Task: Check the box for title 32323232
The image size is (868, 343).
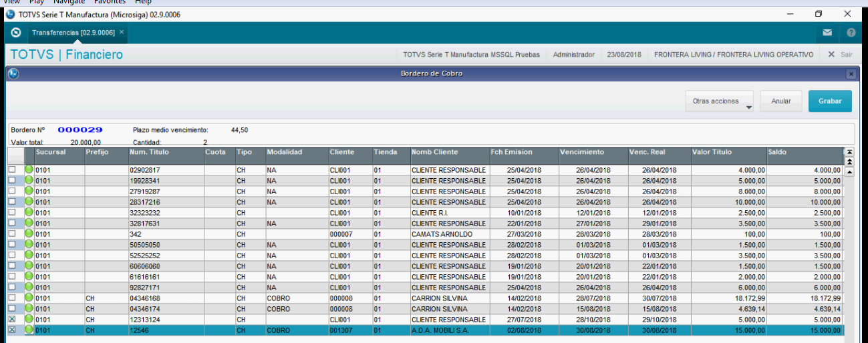Action: [x=12, y=213]
